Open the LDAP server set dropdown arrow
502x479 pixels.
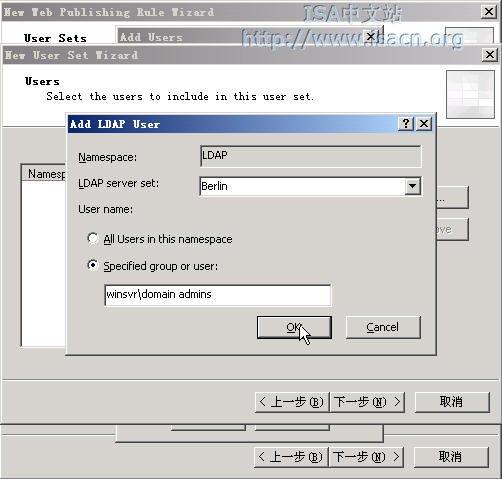point(412,186)
